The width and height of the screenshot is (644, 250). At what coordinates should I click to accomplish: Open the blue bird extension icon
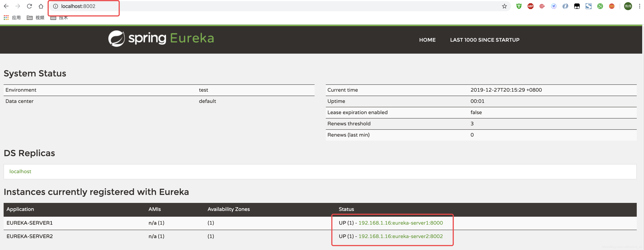[x=554, y=6]
